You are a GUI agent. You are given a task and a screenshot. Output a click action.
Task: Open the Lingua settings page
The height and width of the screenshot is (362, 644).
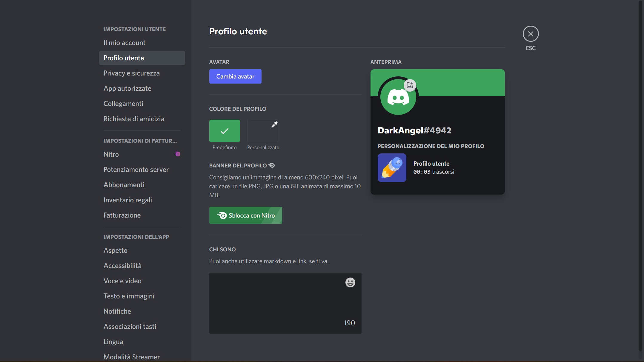(113, 341)
